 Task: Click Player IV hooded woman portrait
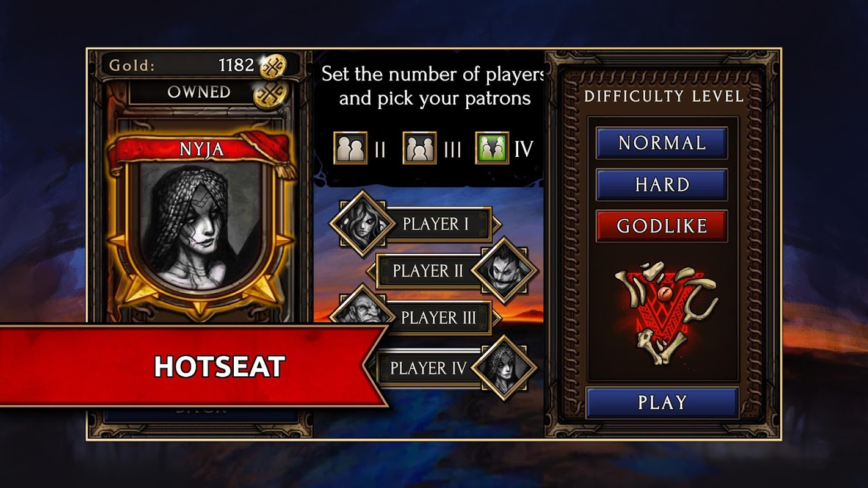pos(504,368)
